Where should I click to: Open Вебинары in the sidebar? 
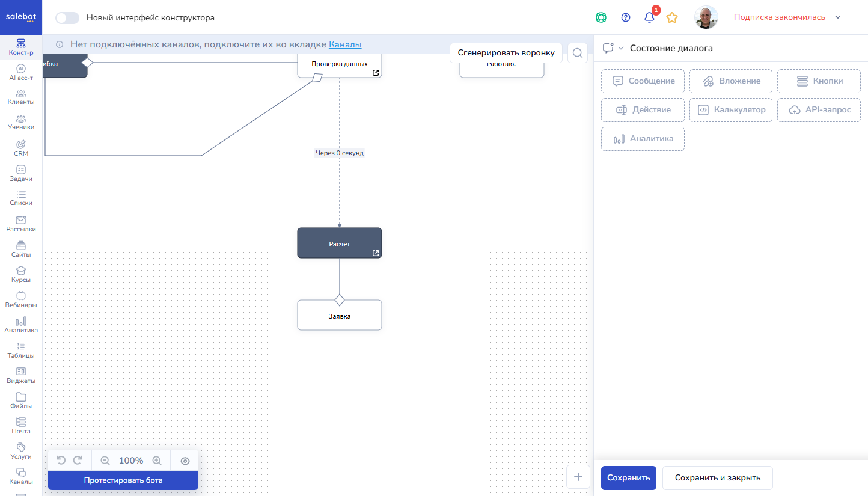21,300
